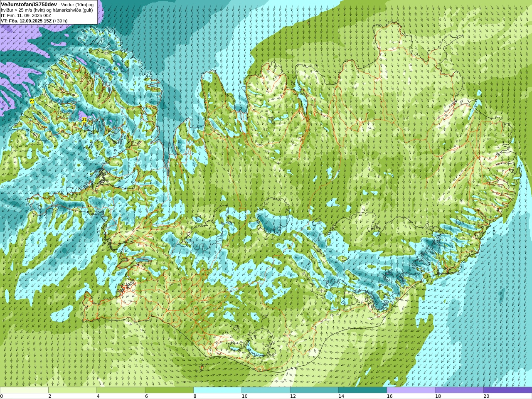The image size is (532, 399).
Task: Click the '2' legend scale label
Action: point(50,397)
